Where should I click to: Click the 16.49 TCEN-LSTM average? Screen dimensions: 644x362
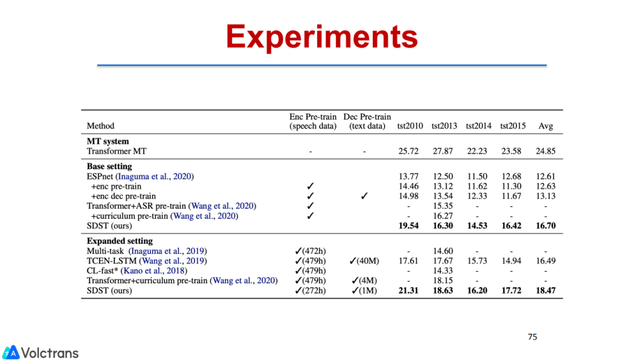pyautogui.click(x=546, y=261)
